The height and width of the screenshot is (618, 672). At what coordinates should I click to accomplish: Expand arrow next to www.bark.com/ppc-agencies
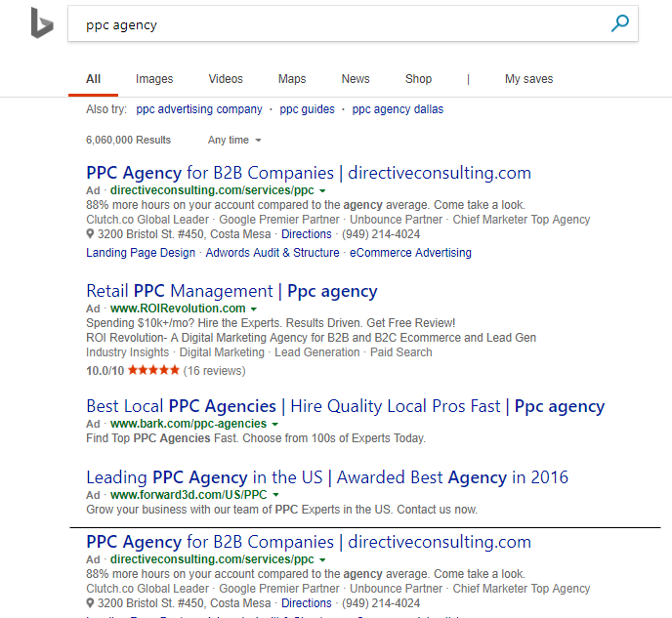tap(275, 424)
